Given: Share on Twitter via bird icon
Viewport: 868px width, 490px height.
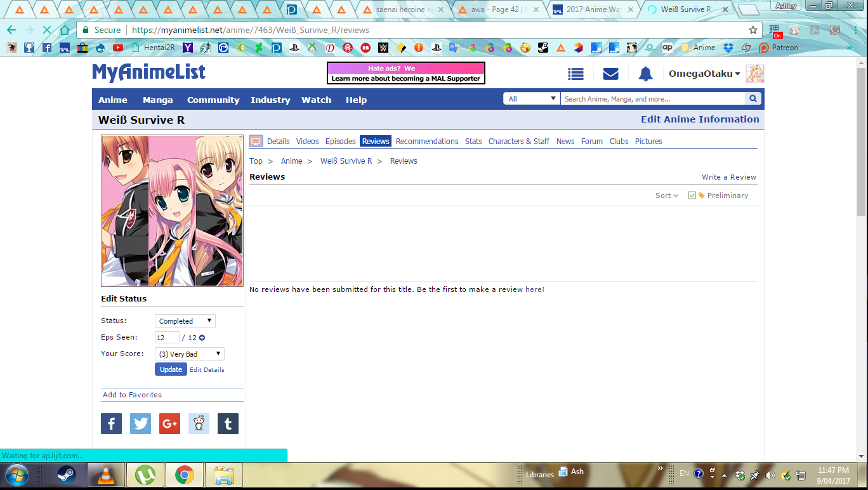Looking at the screenshot, I should click(x=140, y=423).
